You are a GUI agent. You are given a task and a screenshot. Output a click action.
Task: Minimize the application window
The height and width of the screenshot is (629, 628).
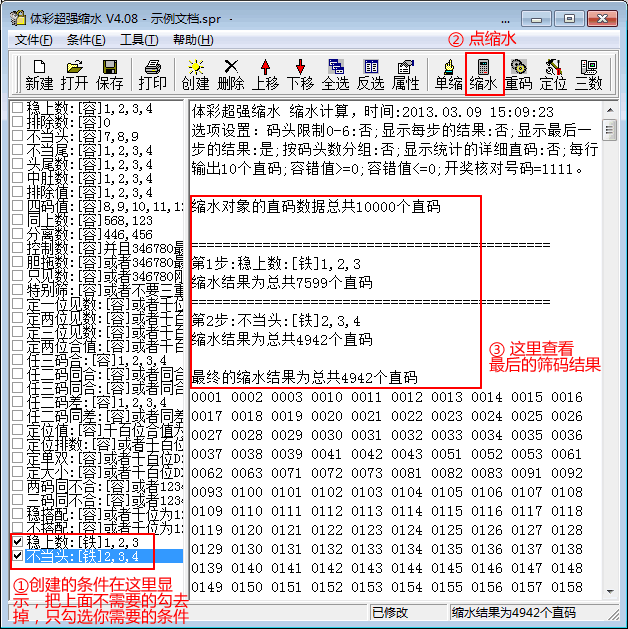click(537, 19)
